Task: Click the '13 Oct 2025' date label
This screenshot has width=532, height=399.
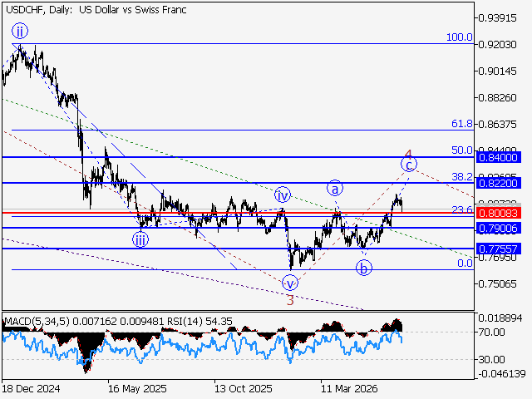Action: click(x=244, y=388)
